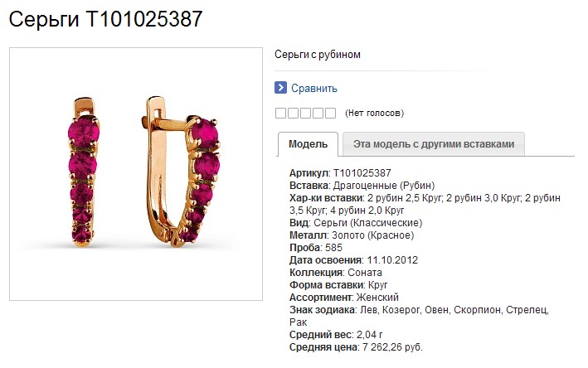Screen dimensions: 588x368
Task: Click the Металл value Золото (Красное)
Action: click(x=372, y=235)
